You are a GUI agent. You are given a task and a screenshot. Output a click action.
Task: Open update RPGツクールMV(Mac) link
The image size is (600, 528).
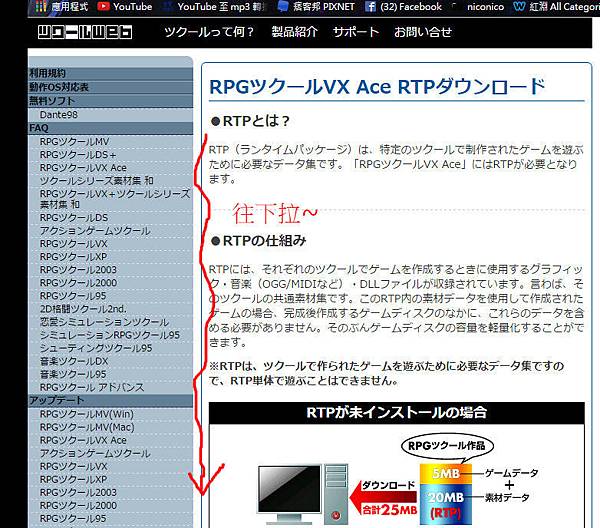click(87, 427)
